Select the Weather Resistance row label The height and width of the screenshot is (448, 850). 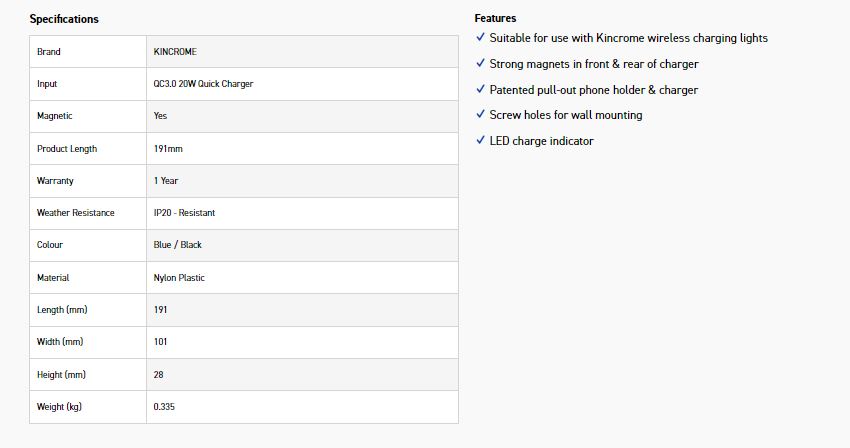[x=76, y=213]
